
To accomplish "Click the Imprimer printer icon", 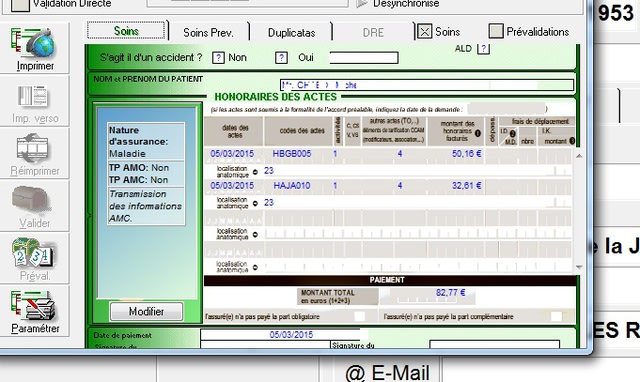I will coord(33,43).
